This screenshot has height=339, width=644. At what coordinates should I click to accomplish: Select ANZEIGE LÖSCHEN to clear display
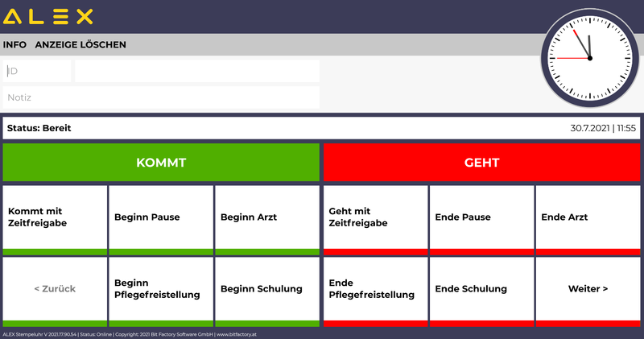[x=80, y=45]
